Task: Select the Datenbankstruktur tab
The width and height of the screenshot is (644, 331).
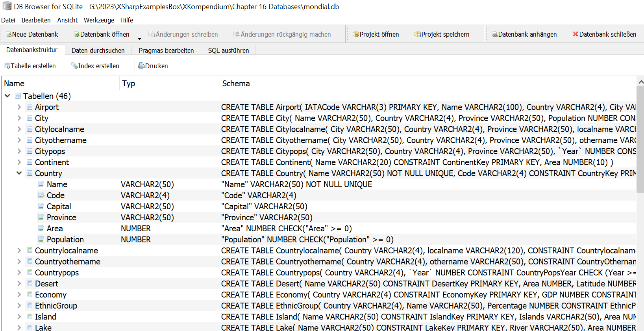Action: click(32, 50)
